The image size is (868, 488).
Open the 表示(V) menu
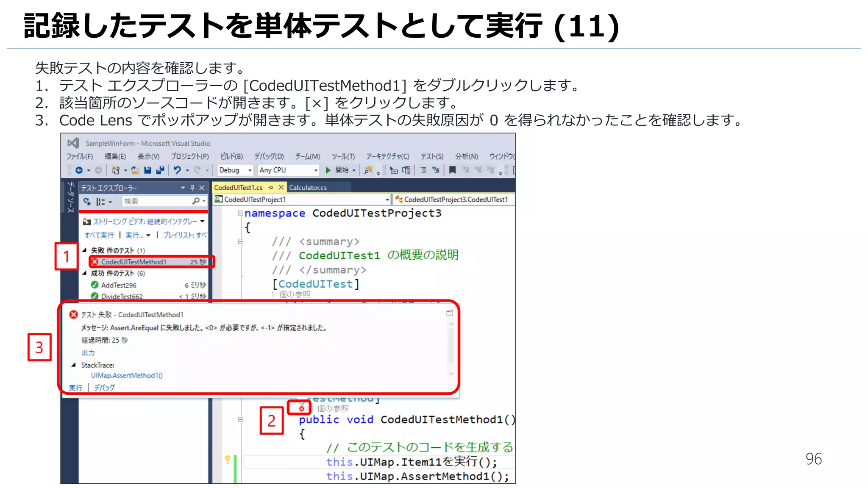(148, 156)
